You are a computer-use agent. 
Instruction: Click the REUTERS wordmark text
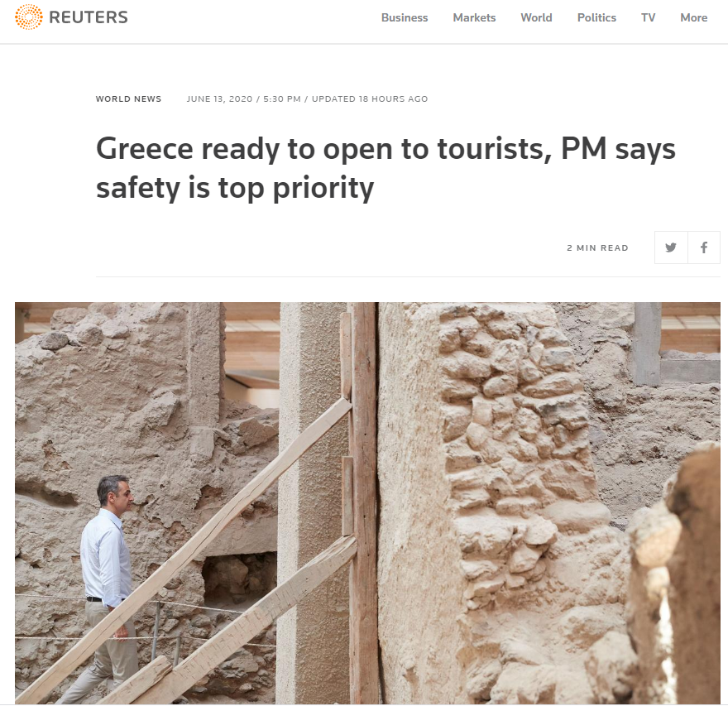[89, 17]
